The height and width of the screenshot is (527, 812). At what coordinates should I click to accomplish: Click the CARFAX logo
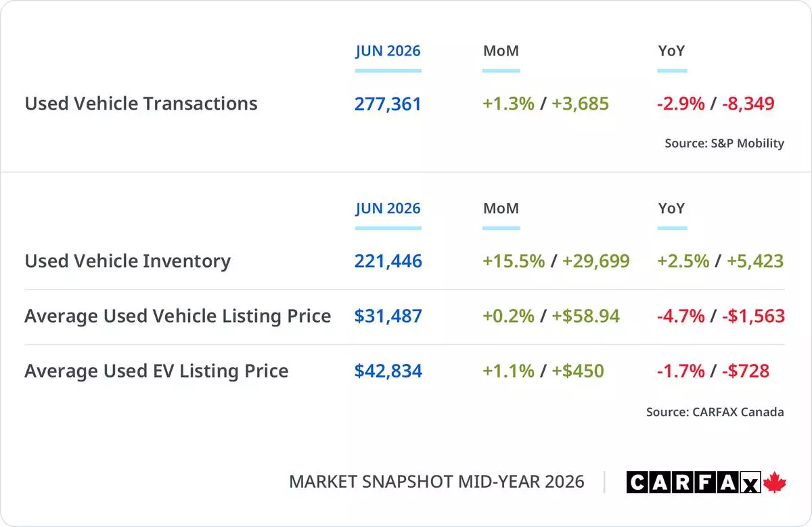pyautogui.click(x=694, y=482)
